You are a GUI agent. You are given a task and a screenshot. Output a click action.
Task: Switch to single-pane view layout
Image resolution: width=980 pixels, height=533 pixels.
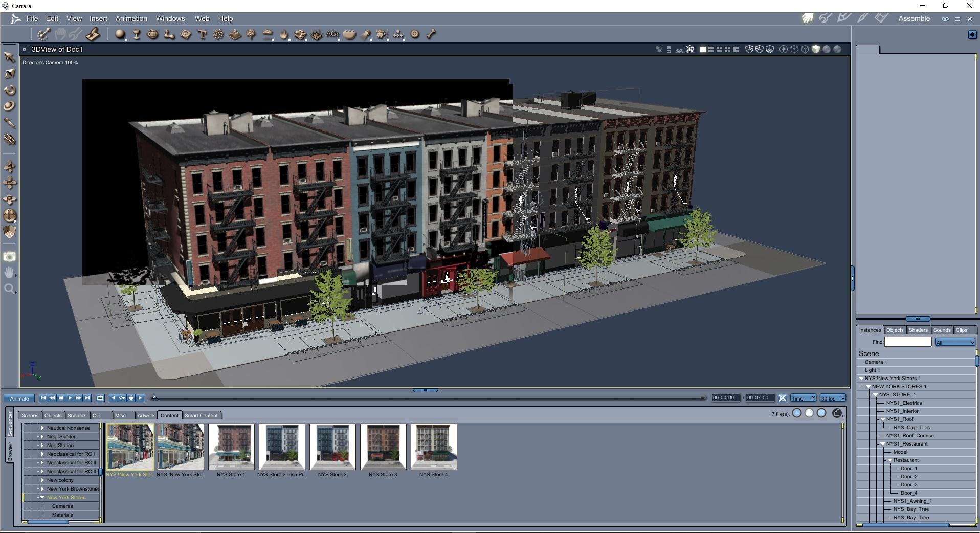(x=703, y=50)
